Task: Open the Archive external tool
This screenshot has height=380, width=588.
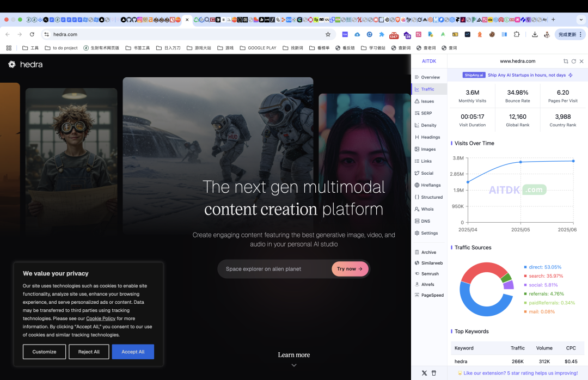Action: click(425, 253)
